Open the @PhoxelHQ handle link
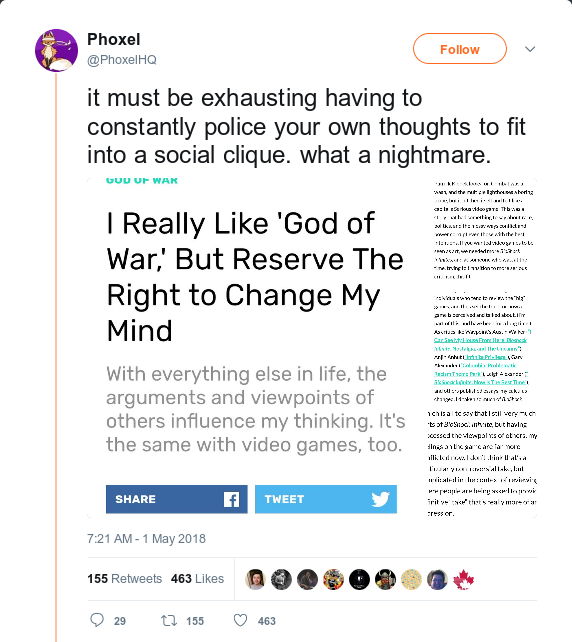Viewport: 572px width, 642px height. pyautogui.click(x=122, y=60)
